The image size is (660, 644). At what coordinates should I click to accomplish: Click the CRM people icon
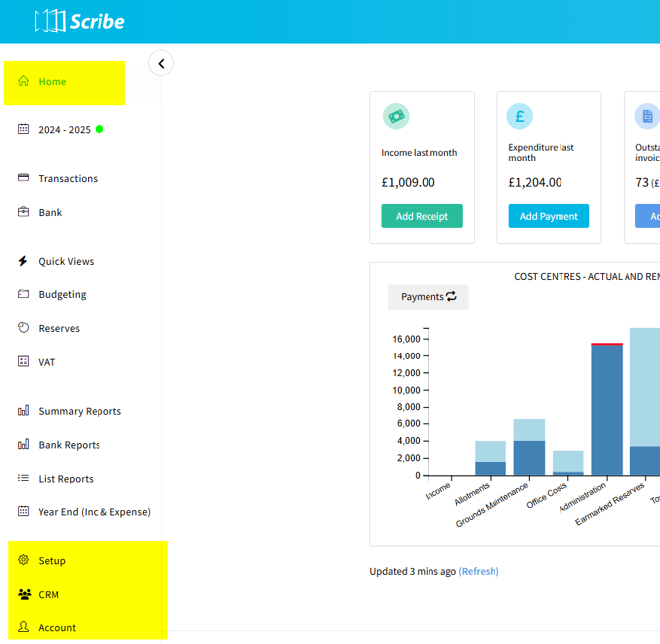click(x=24, y=594)
